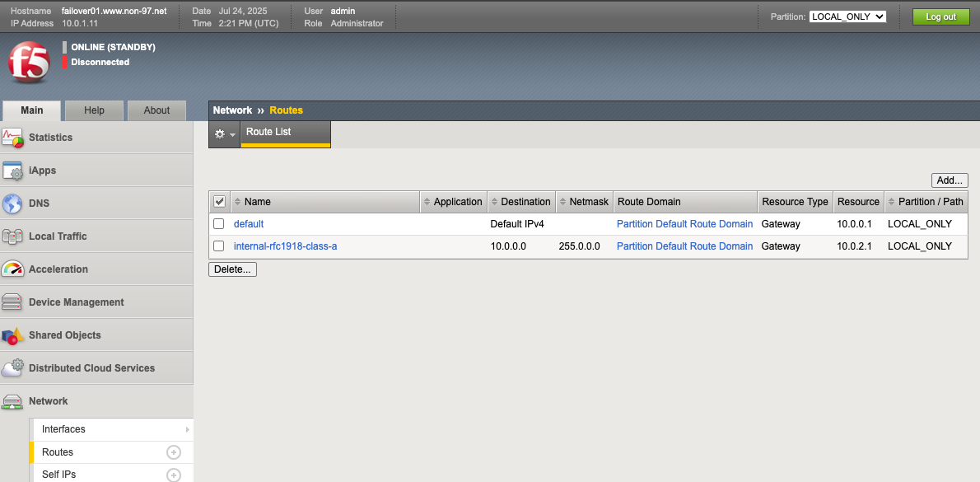Click the plus icon next to Self IPs
The height and width of the screenshot is (482, 980).
[x=174, y=475]
